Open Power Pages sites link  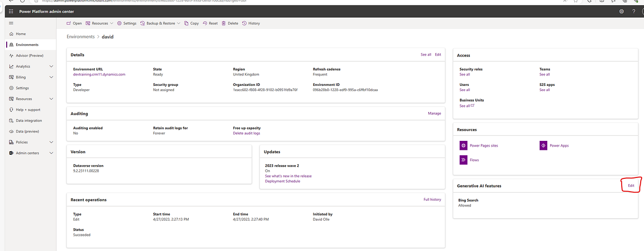pos(484,146)
